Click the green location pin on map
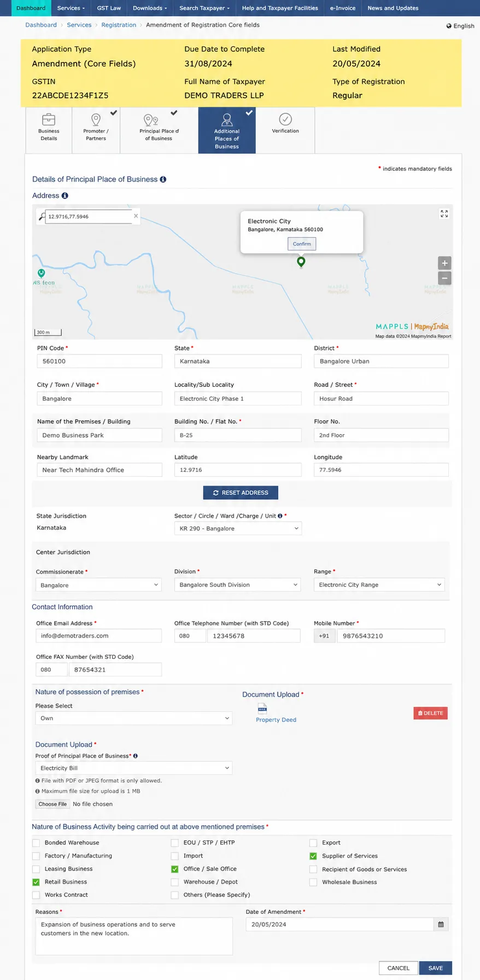The height and width of the screenshot is (980, 480). coord(301,262)
